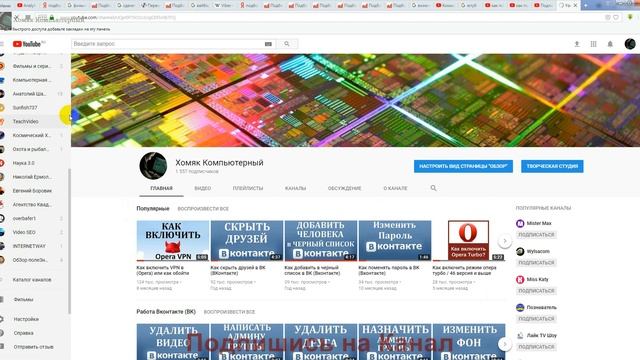Click the browser address bar

(327, 18)
